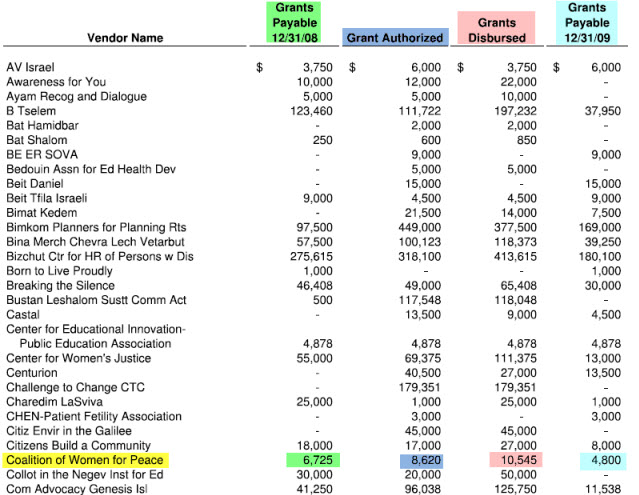Select the Born to Live Proudly vendor

pos(59,271)
